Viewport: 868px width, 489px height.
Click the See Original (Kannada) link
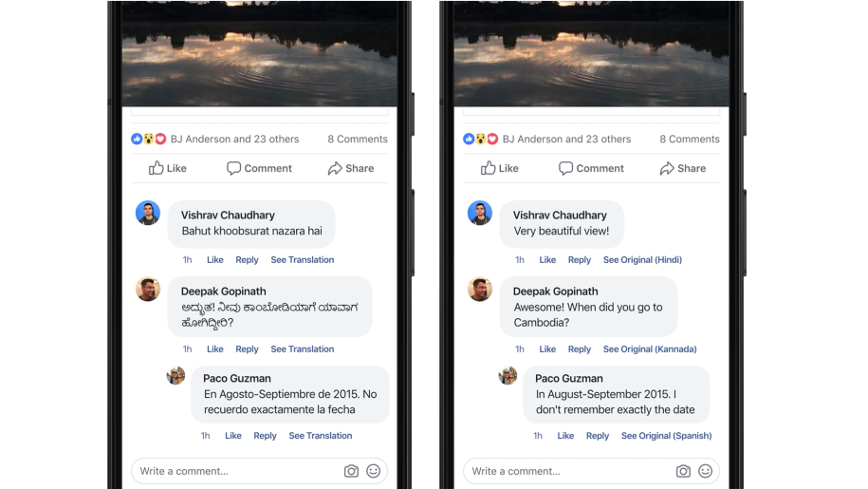click(x=650, y=348)
